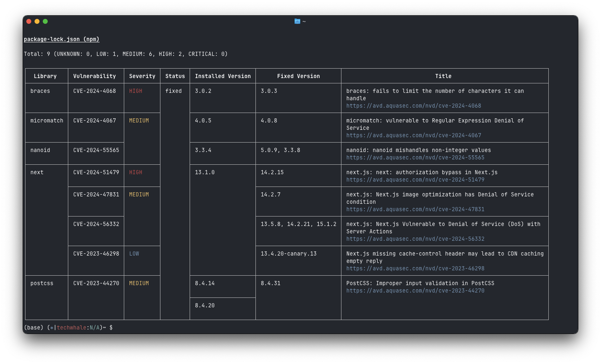Click the Library column header

(x=45, y=76)
